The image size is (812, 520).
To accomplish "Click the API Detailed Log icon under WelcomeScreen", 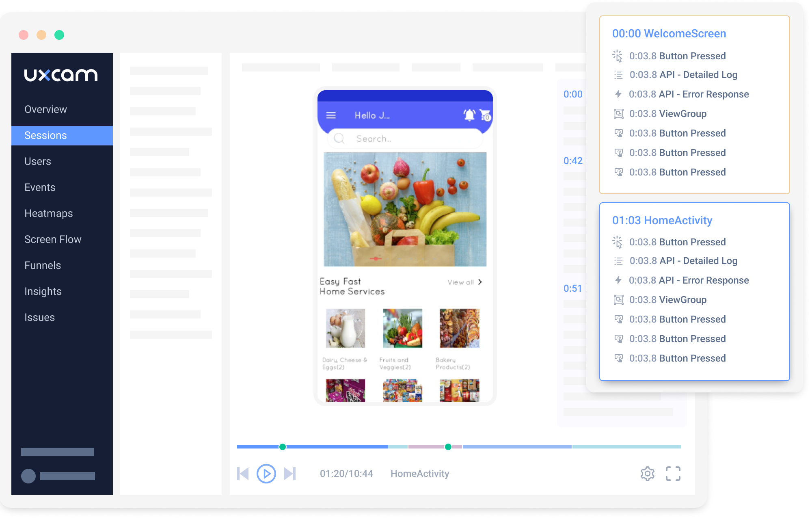I will click(x=618, y=75).
